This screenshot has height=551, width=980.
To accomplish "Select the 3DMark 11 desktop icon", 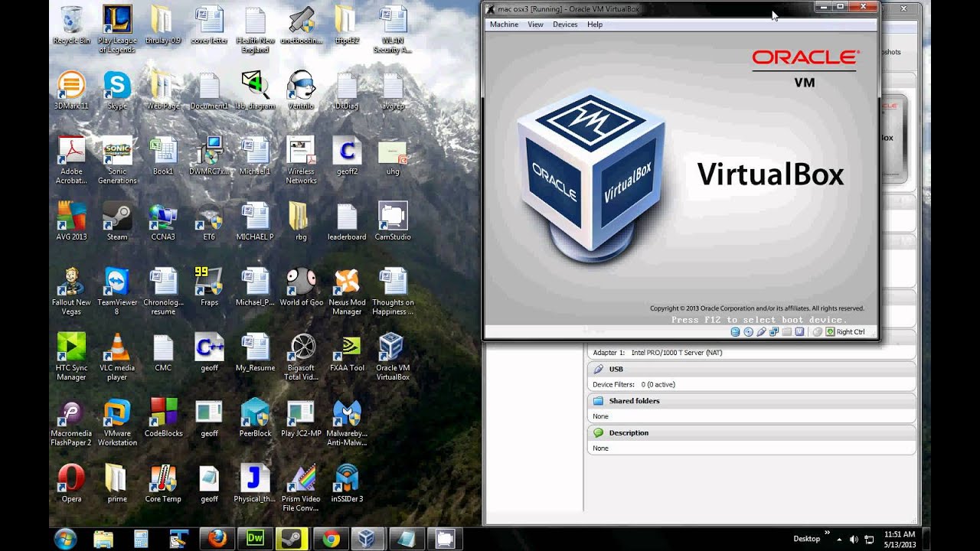I will (71, 90).
